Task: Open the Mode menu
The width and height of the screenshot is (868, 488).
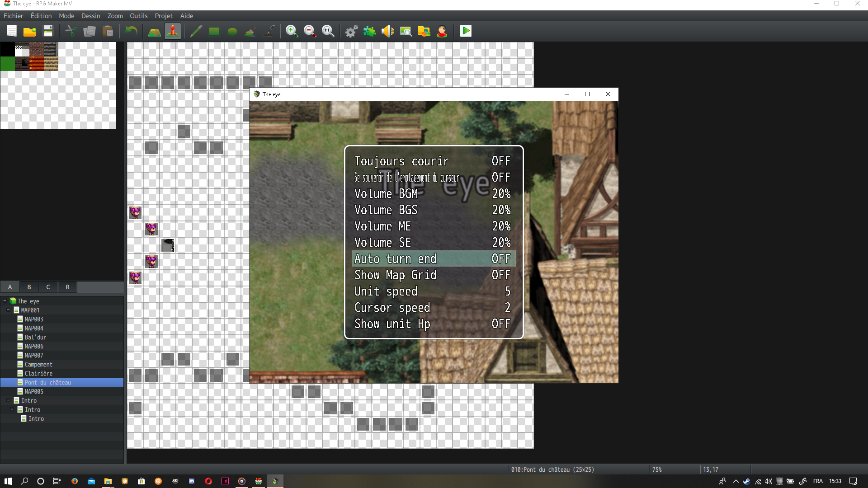Action: coord(66,16)
